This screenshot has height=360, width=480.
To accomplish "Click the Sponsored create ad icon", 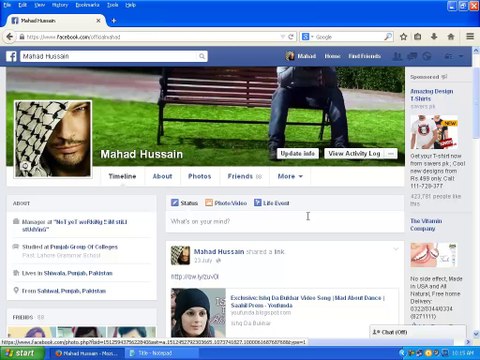I will point(444,77).
